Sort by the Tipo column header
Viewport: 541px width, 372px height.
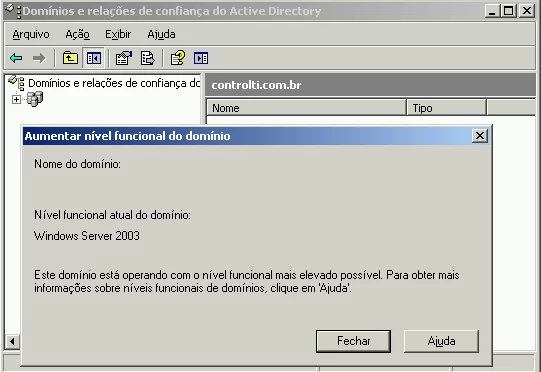click(446, 108)
